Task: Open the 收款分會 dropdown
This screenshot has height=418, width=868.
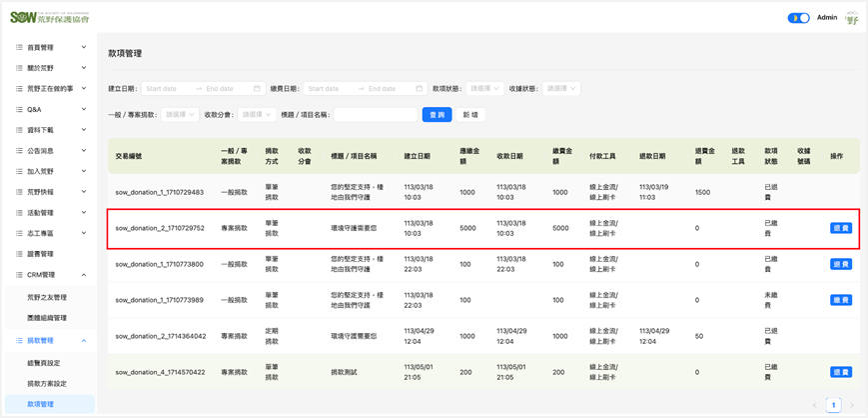Action: click(256, 115)
